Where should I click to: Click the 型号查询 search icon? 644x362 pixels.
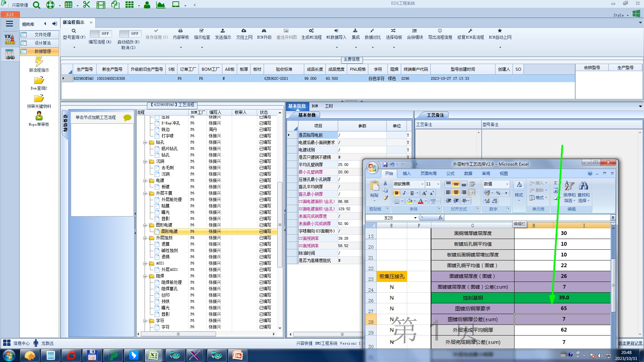tap(74, 31)
